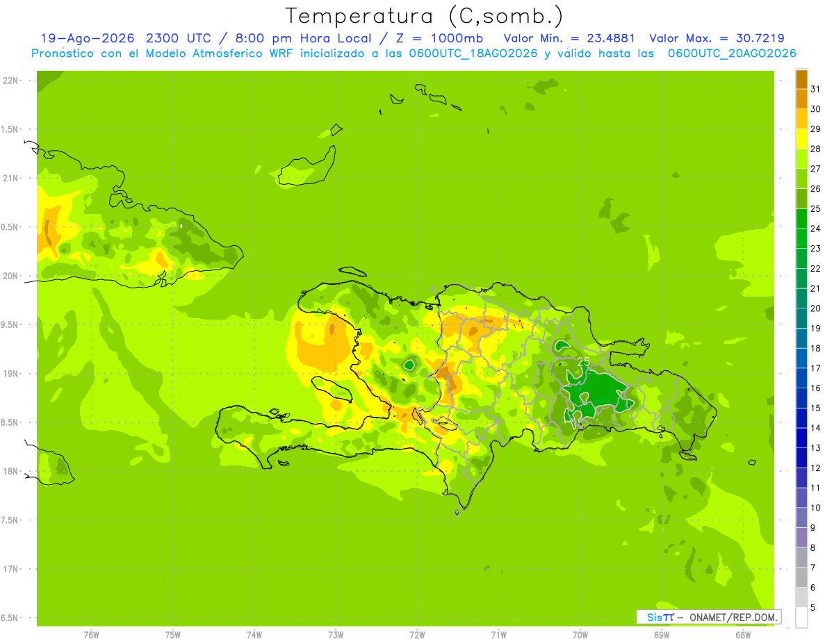Select the "Valor Max. = 30.7219" value
834x644 pixels.
(717, 38)
